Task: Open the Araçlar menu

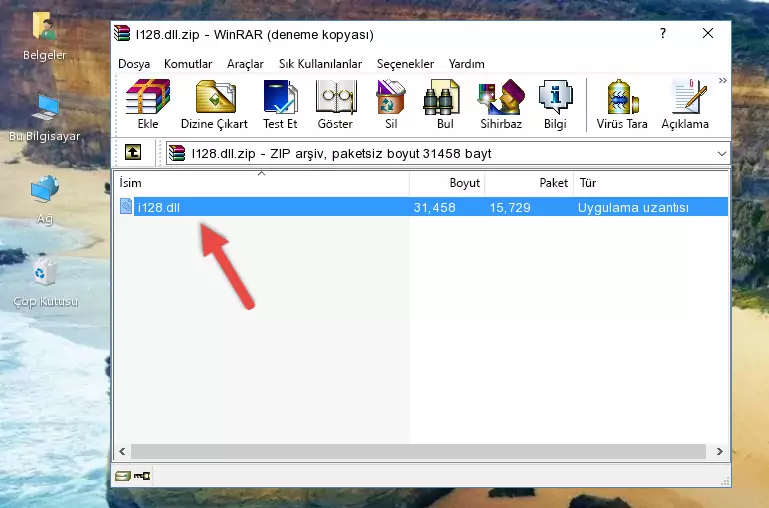Action: pos(245,64)
